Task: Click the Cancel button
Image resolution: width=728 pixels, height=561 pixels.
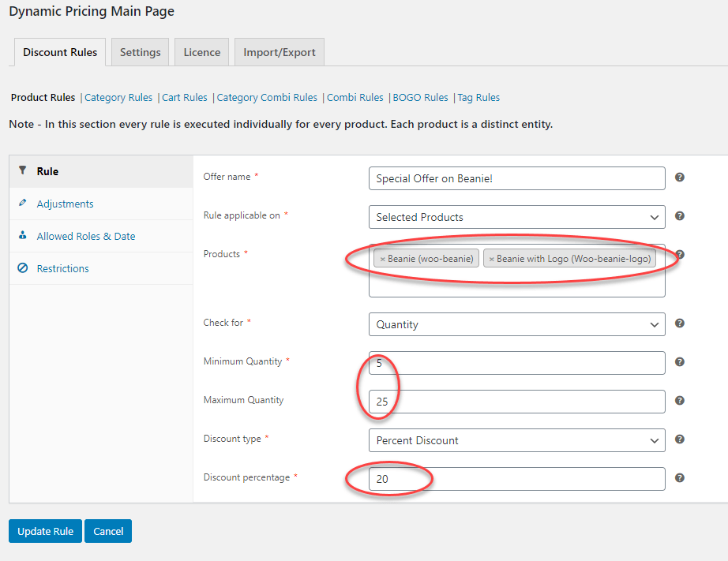Action: 108,531
